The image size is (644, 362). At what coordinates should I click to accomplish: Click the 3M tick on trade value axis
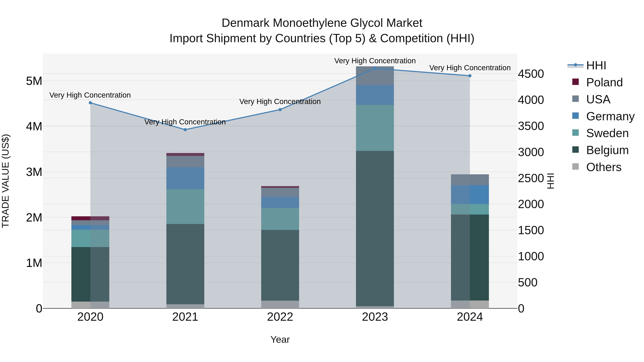(34, 172)
